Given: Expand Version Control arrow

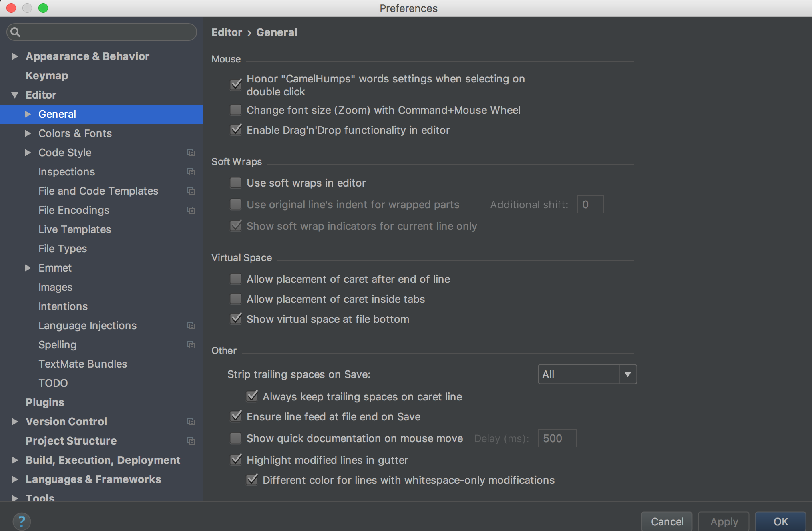Looking at the screenshot, I should click(x=15, y=422).
